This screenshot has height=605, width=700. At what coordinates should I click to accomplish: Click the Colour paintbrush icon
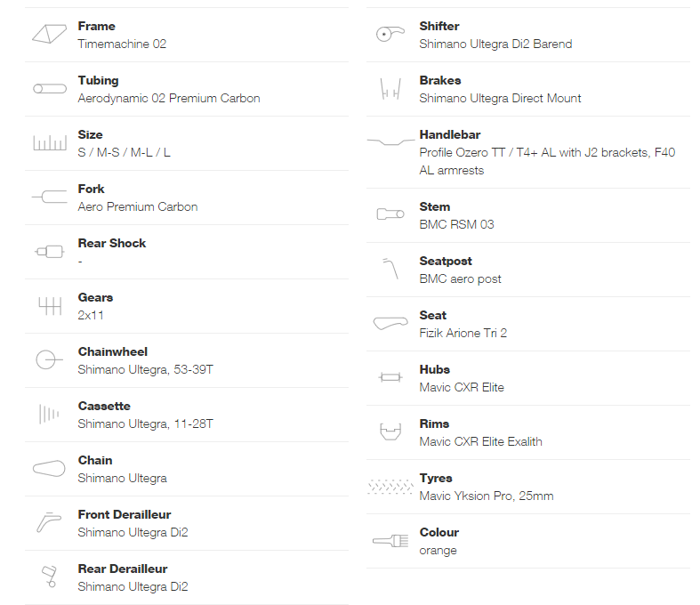coord(390,541)
